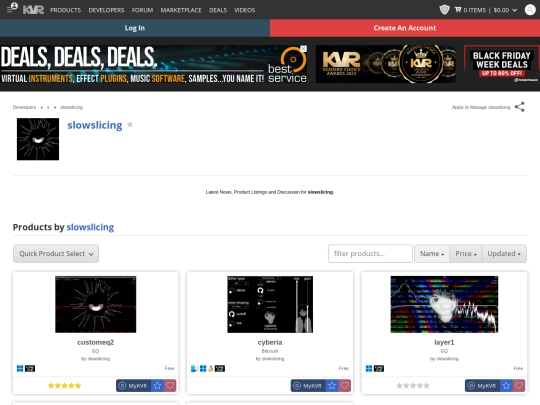
Task: Toggle the blue star favorite on layer1
Action: coord(506,386)
